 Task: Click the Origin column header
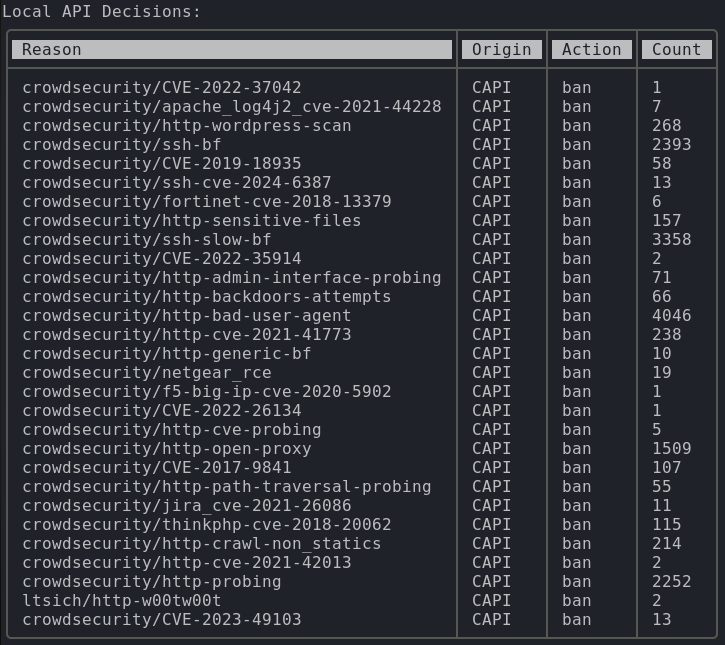click(x=502, y=49)
